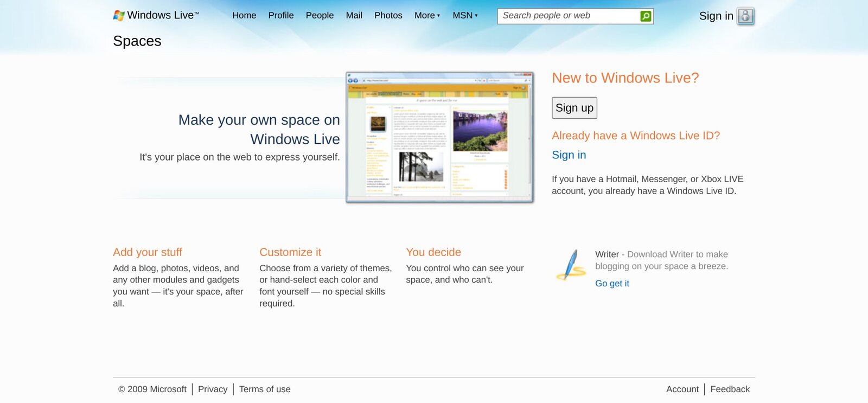Click the New to Windows Live? heading
The width and height of the screenshot is (868, 403).
(626, 78)
